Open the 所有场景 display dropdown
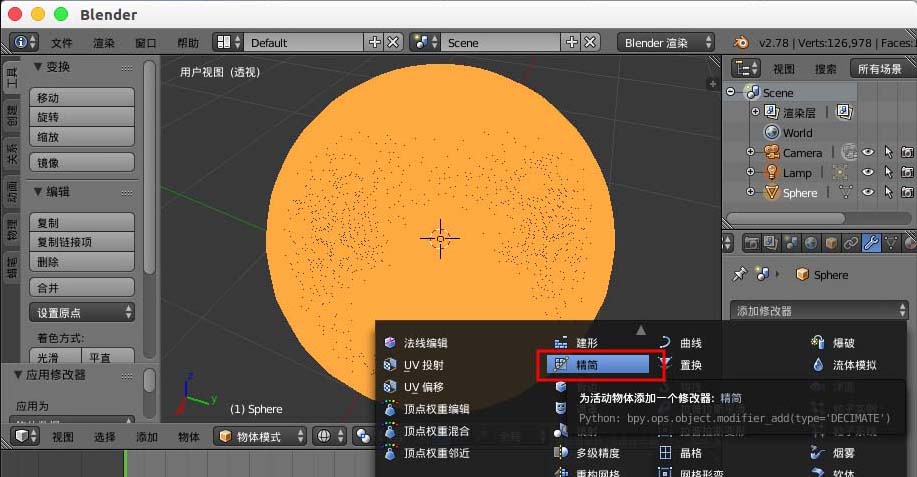 (883, 69)
